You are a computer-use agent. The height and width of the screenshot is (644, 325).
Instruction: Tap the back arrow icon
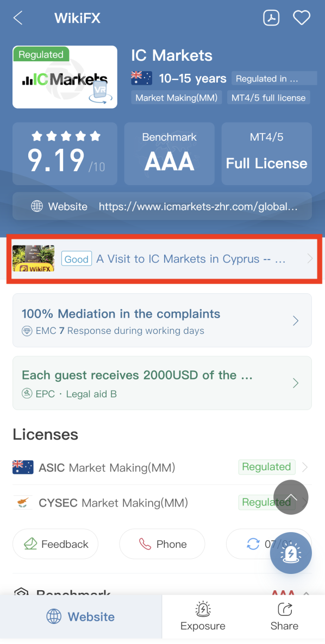point(18,18)
